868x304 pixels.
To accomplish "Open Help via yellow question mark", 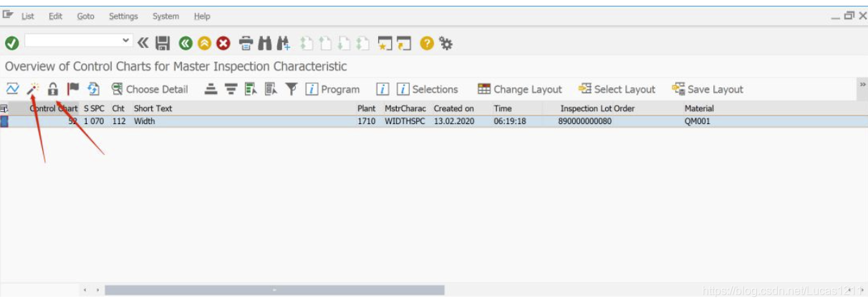I will pyautogui.click(x=427, y=44).
